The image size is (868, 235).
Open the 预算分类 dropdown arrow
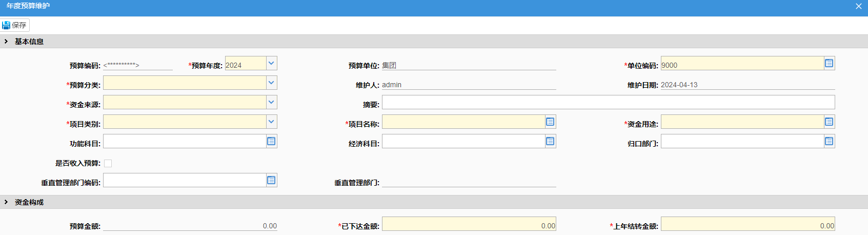tap(272, 83)
